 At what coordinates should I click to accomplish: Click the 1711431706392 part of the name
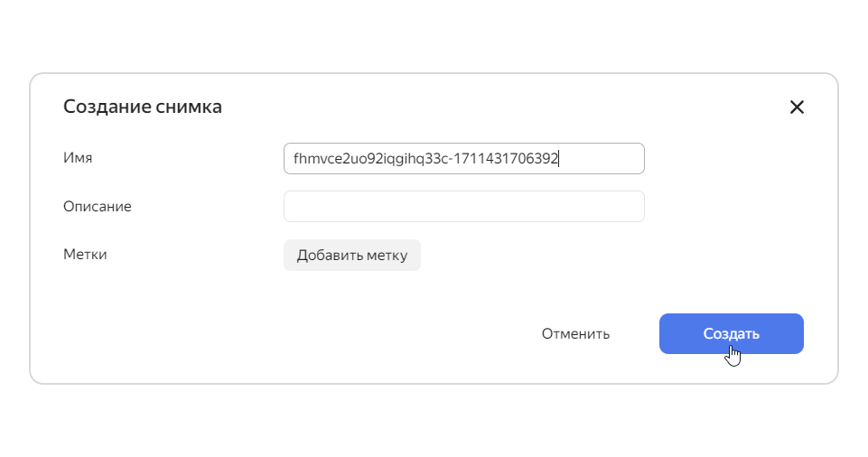click(506, 159)
